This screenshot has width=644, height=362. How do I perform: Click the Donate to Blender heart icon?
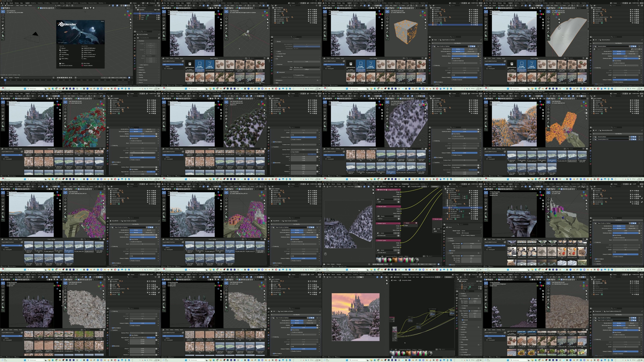(x=82, y=66)
